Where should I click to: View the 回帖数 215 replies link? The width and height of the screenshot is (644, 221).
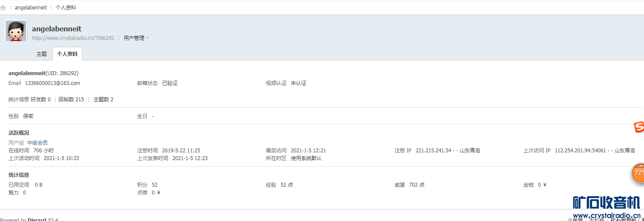click(71, 100)
